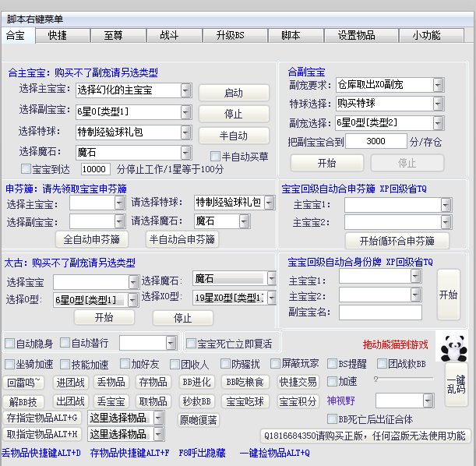Open the 选择幻化的主宝宝 dropdown
Viewport: 476px width, 466px height.
pyautogui.click(x=185, y=90)
